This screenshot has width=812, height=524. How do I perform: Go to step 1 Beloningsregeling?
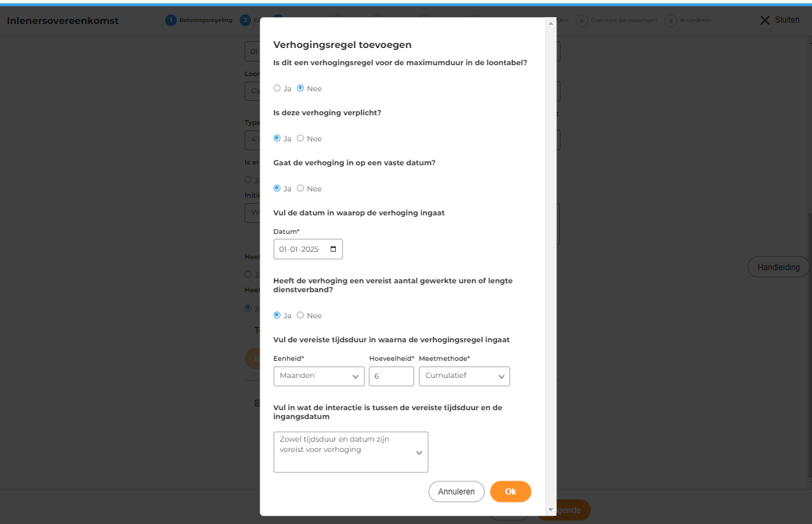point(199,20)
